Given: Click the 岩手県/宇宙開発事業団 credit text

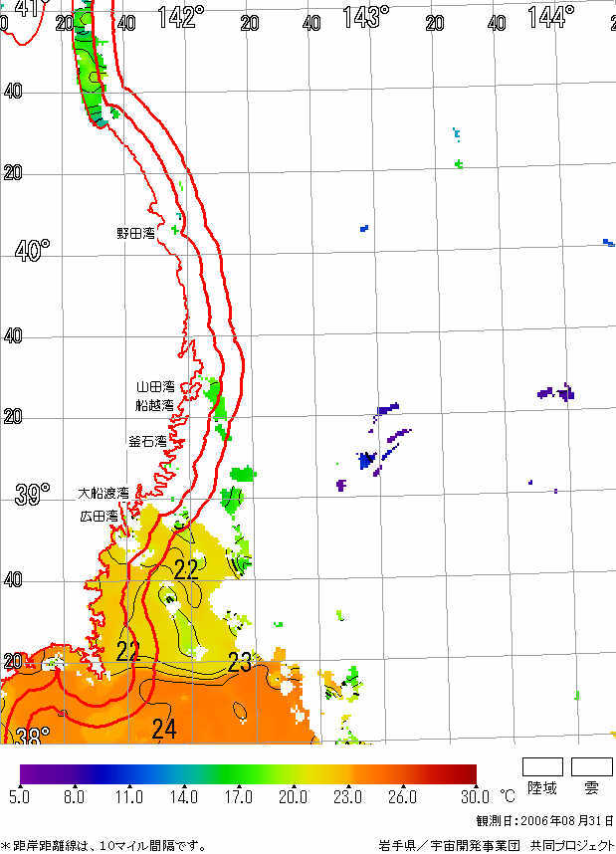Looking at the screenshot, I should 497,846.
